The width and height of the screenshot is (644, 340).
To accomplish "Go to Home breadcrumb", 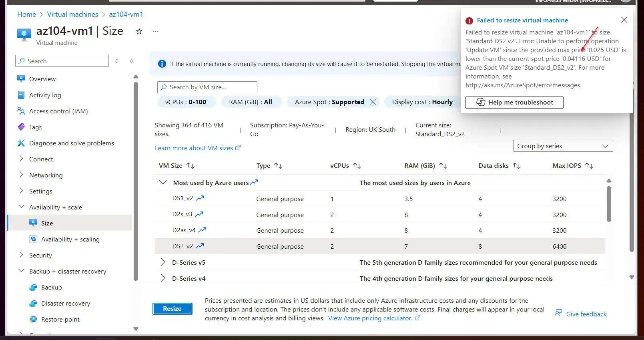I will click(27, 14).
